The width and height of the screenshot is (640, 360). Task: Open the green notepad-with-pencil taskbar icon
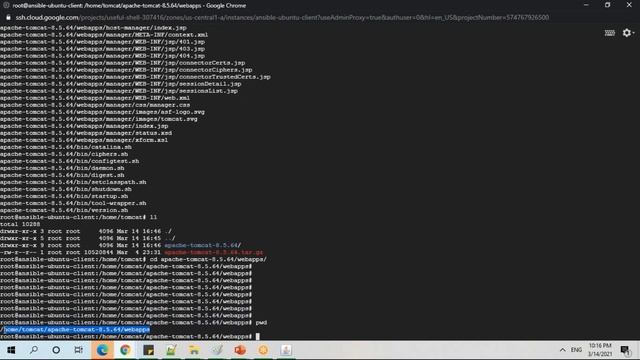click(171, 350)
